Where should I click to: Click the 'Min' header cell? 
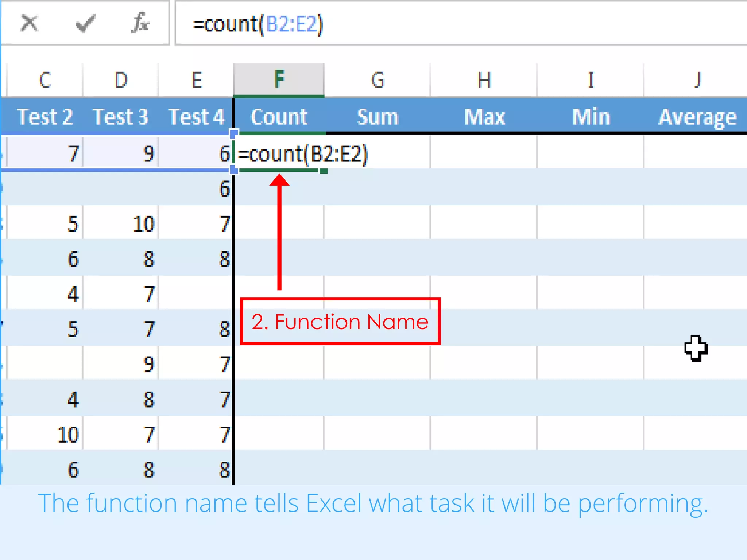[591, 117]
